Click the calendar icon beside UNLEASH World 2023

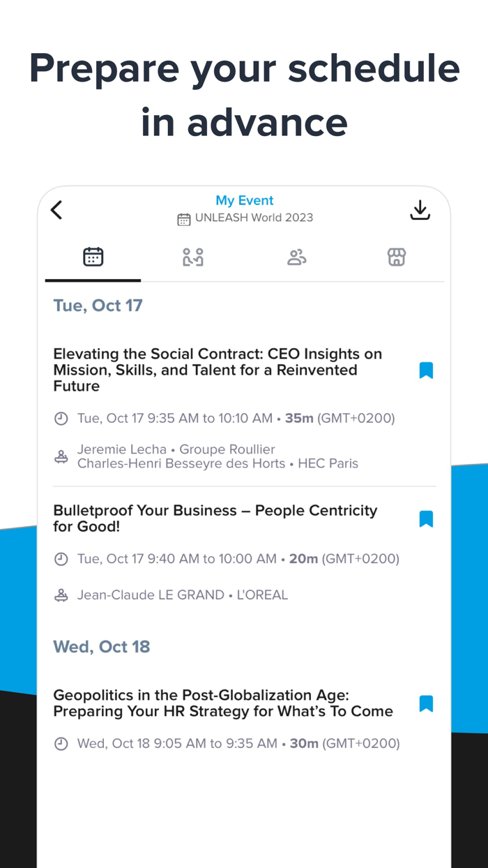click(183, 218)
